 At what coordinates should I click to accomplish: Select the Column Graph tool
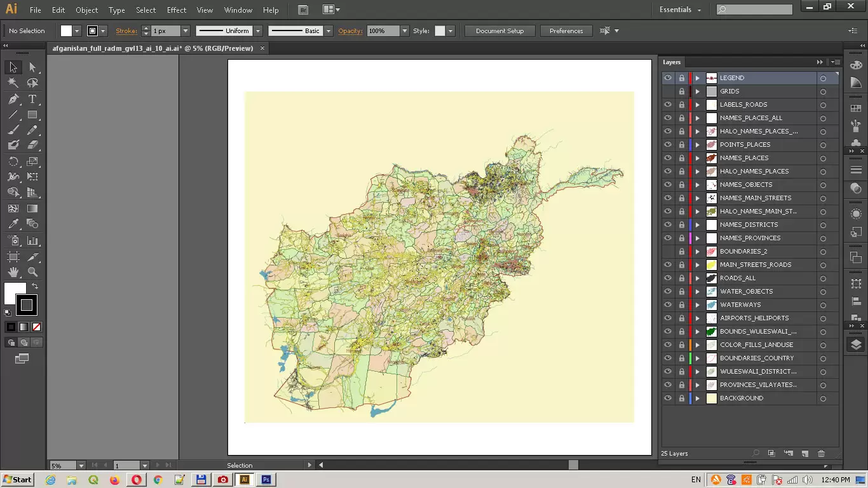(32, 241)
